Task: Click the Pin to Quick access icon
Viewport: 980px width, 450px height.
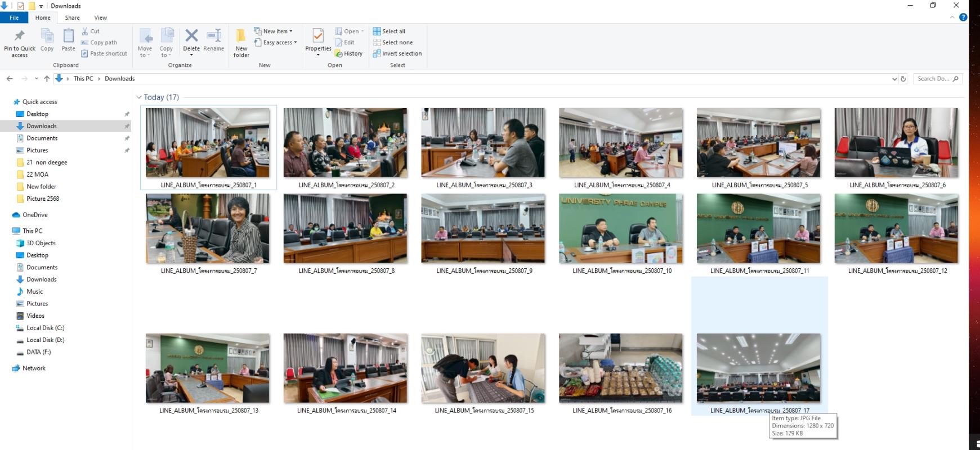Action: coord(19,37)
